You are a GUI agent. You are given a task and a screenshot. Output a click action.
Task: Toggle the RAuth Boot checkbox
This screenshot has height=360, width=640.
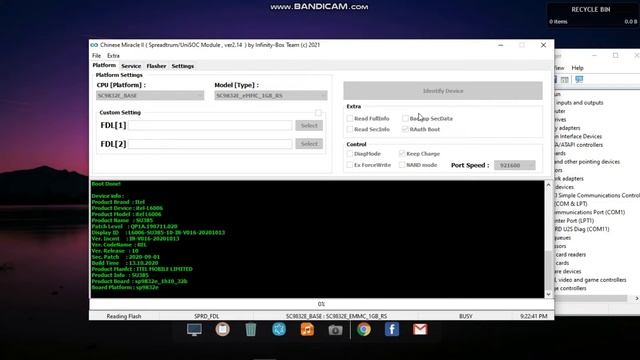pyautogui.click(x=405, y=129)
